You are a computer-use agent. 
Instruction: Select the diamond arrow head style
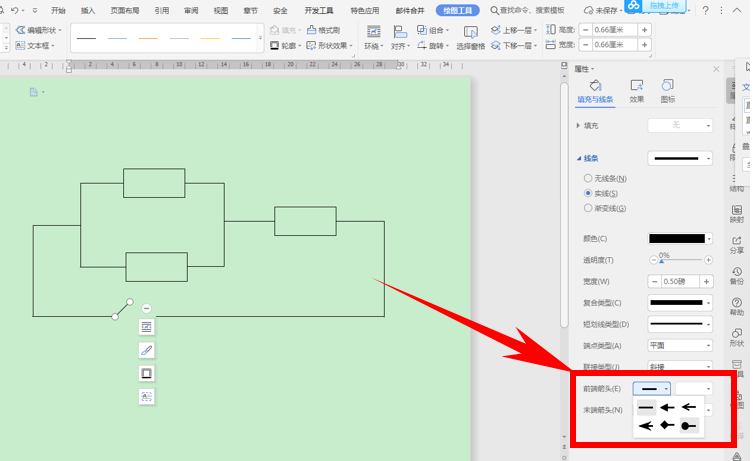(667, 425)
